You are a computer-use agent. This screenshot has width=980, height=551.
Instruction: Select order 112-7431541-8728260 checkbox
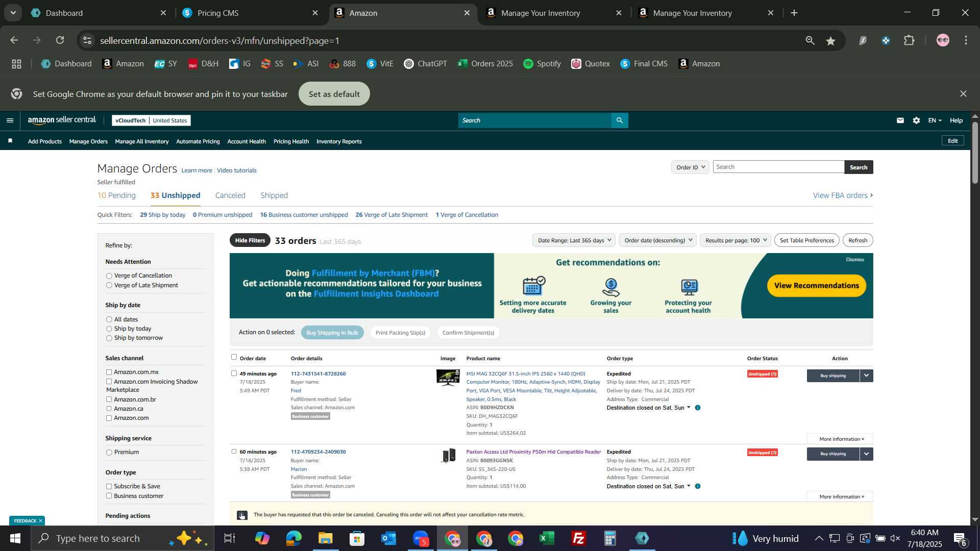click(x=234, y=373)
